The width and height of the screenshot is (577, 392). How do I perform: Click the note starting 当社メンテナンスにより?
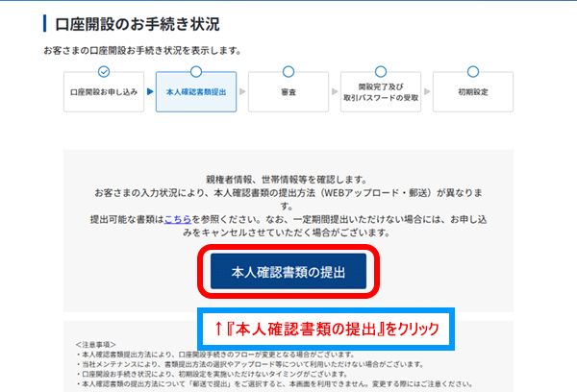(x=250, y=364)
